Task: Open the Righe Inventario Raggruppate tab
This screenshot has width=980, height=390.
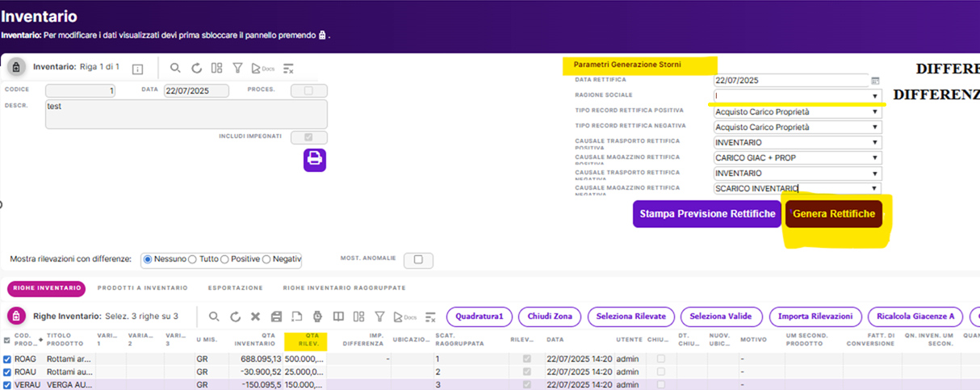Action: [344, 287]
